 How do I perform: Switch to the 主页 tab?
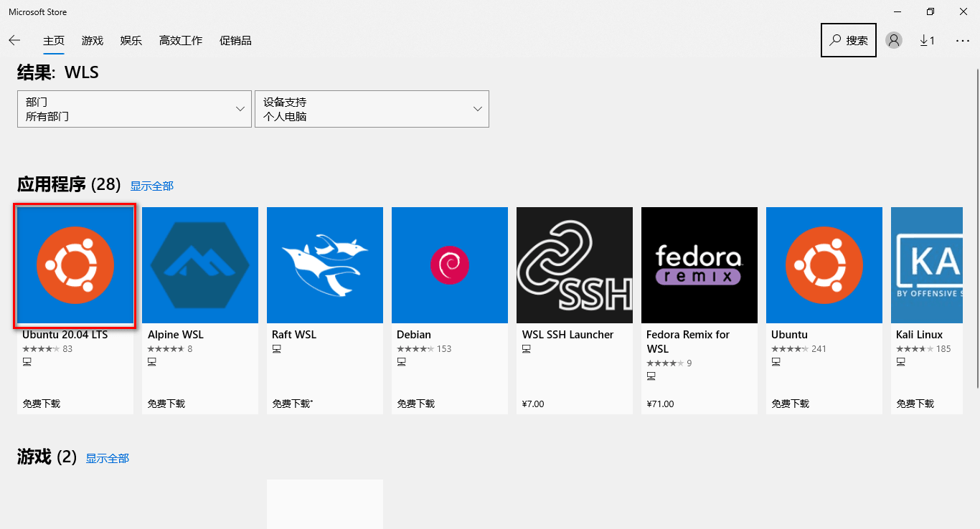54,41
